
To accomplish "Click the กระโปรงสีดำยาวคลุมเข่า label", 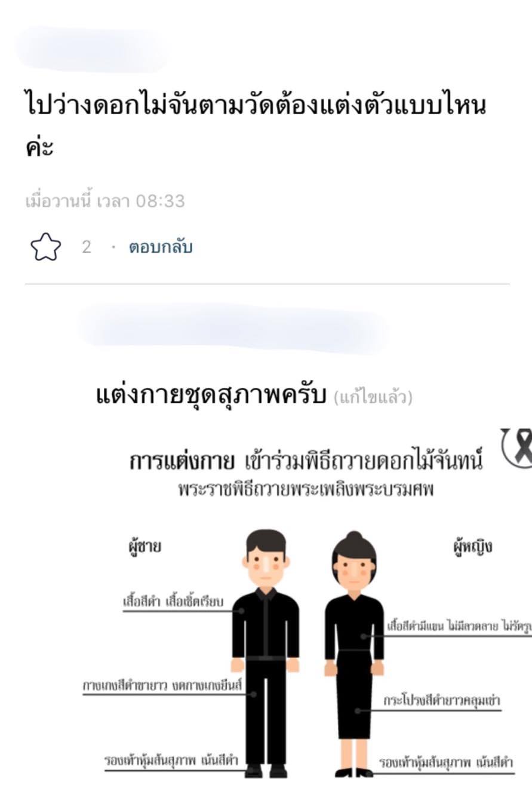I will [x=442, y=700].
